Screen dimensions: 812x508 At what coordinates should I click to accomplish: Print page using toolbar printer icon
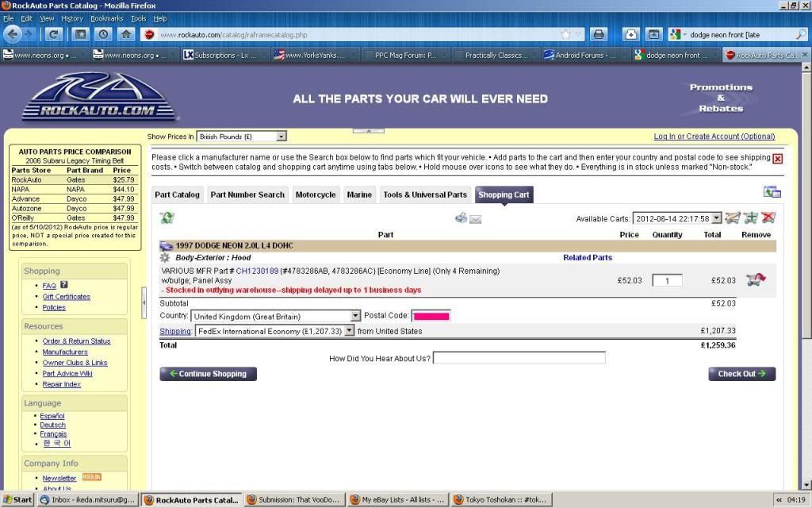point(599,35)
